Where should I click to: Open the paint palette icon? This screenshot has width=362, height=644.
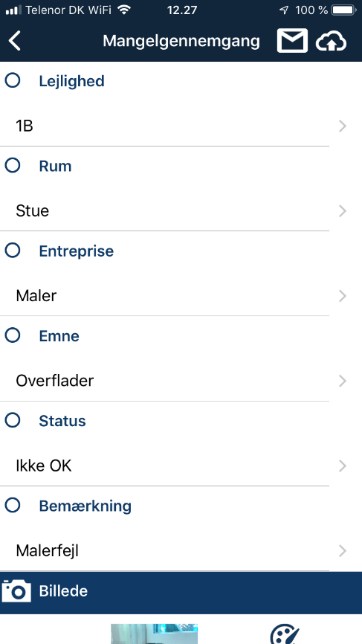click(285, 634)
